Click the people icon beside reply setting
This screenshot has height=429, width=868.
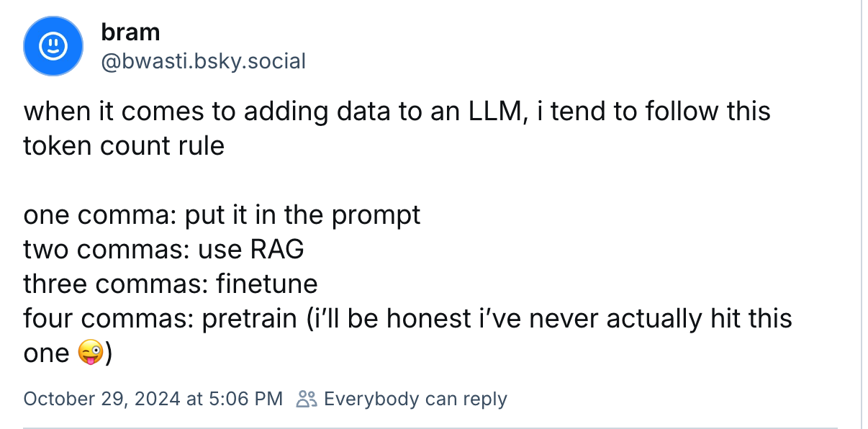(x=307, y=399)
